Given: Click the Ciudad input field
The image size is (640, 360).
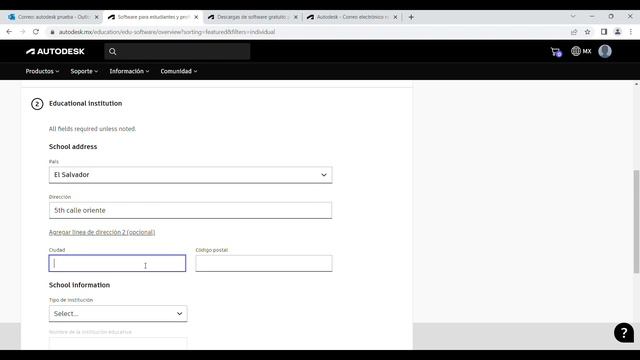Looking at the screenshot, I should [117, 263].
